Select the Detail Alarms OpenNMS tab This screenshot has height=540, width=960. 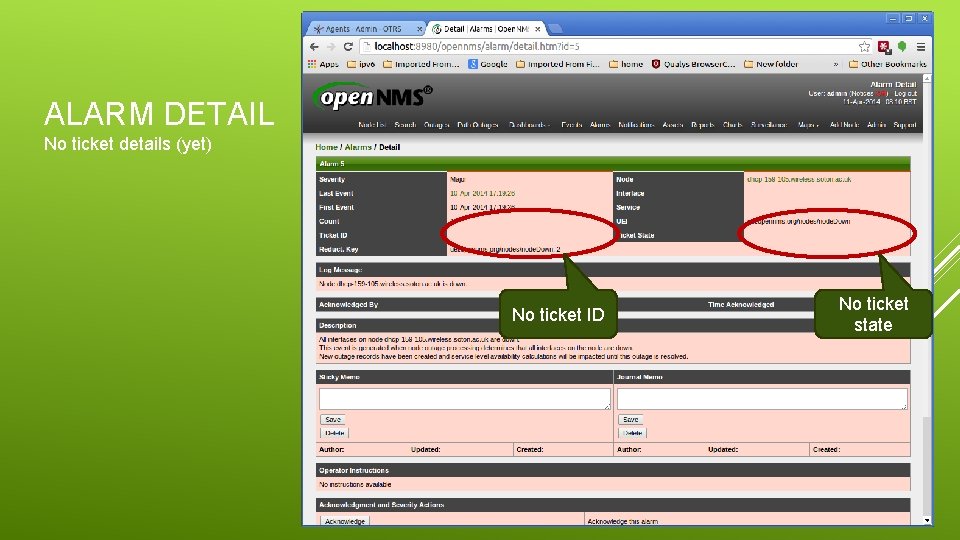(481, 29)
